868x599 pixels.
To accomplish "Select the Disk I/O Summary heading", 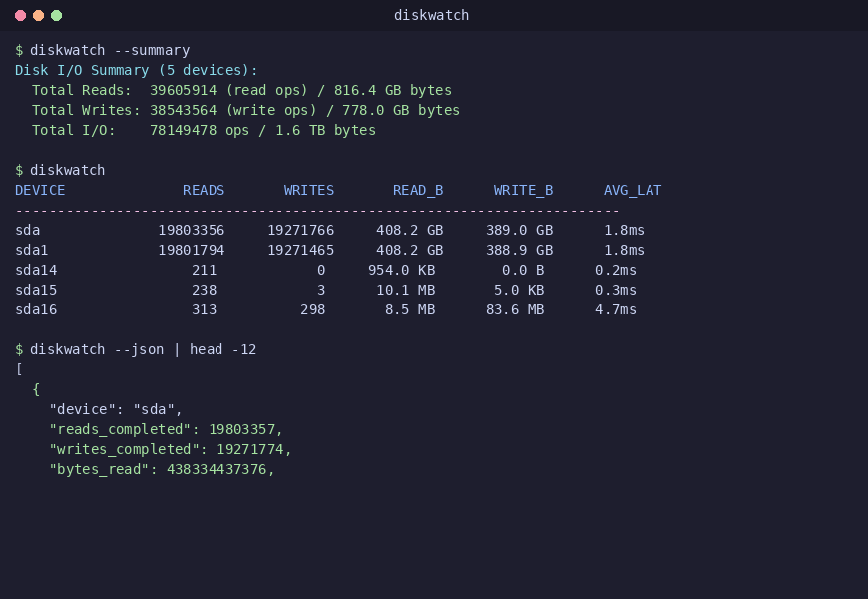I will coord(136,70).
